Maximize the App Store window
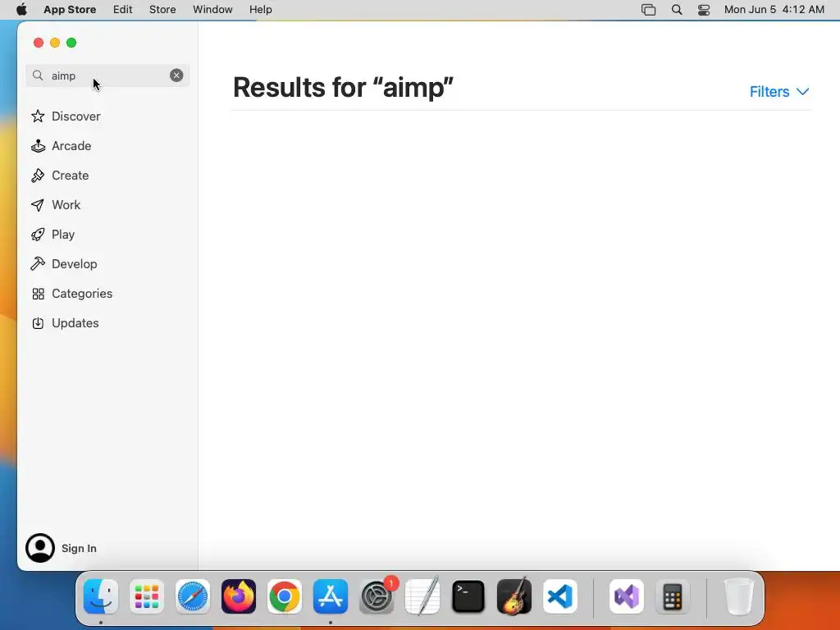 pyautogui.click(x=71, y=43)
